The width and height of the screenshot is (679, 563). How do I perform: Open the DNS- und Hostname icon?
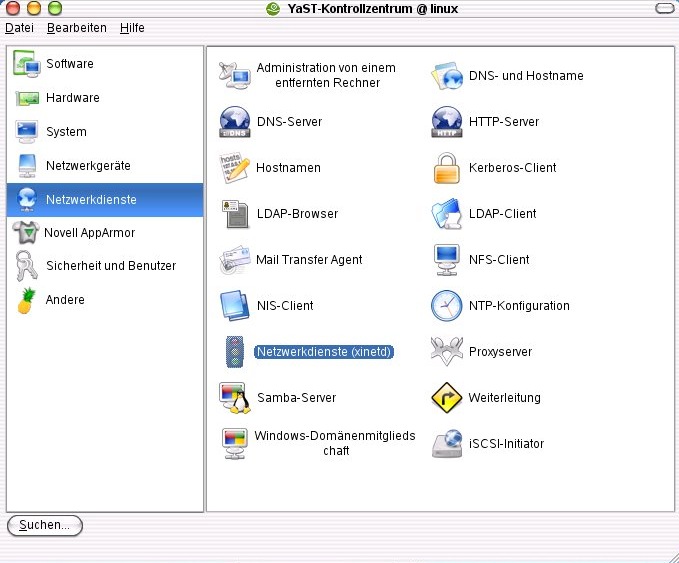(x=447, y=76)
